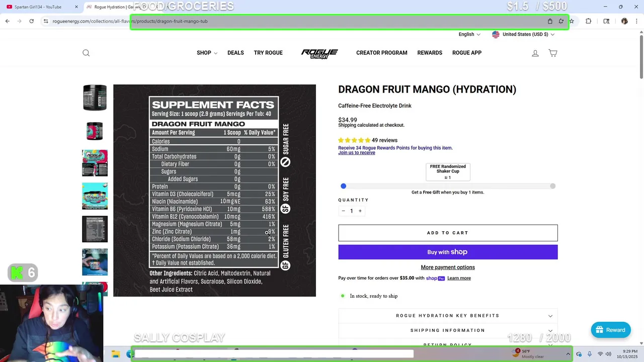644x362 pixels.
Task: Click the taskbar Wi-Fi icon
Action: coord(600,354)
